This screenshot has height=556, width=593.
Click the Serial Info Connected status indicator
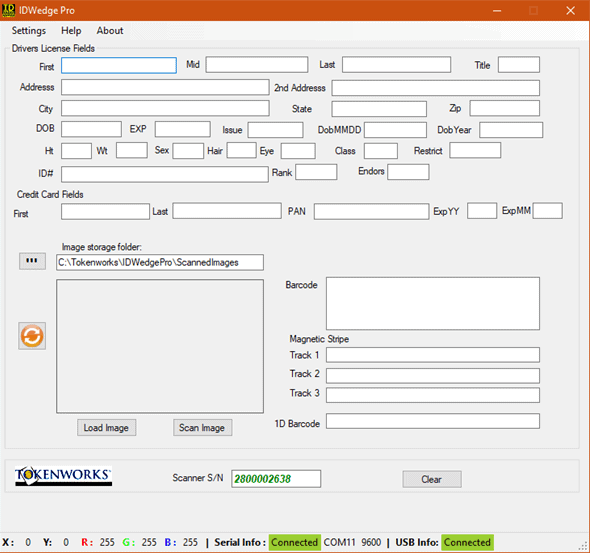pos(295,542)
